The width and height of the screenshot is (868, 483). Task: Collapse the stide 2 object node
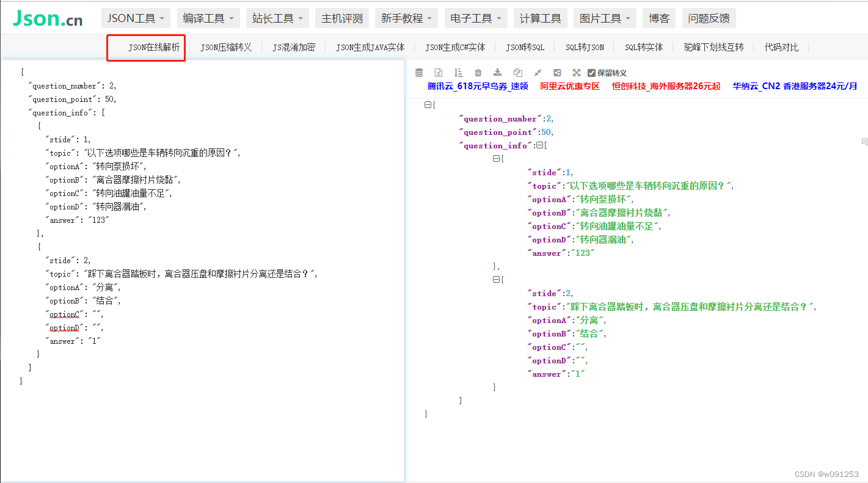click(496, 280)
